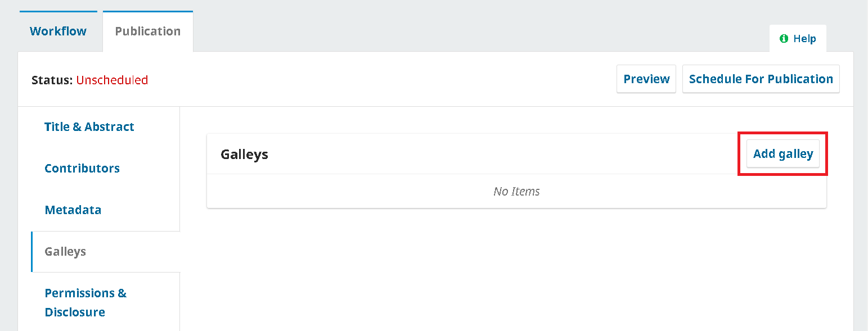Select the Galleys side tab
The image size is (868, 331).
[65, 252]
